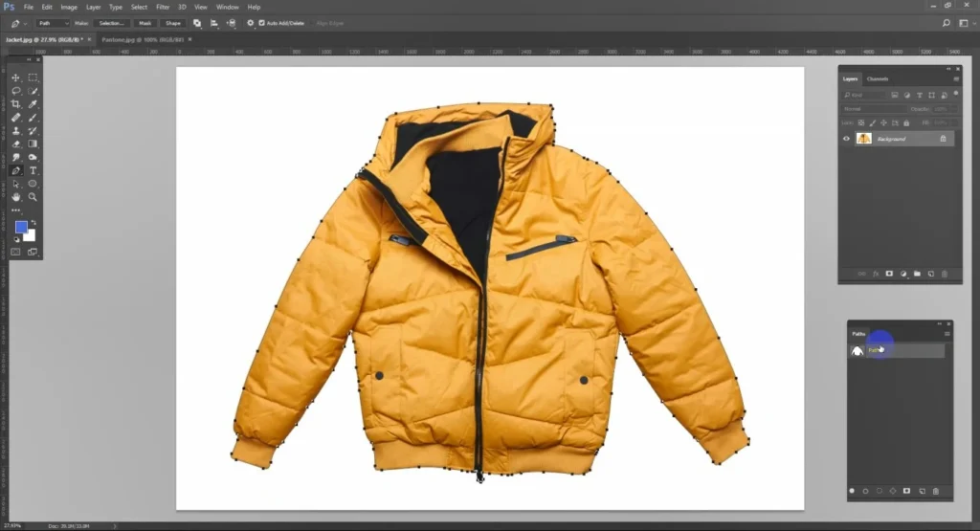
Task: Toggle Auto Add/Delete checkbox
Action: (262, 23)
